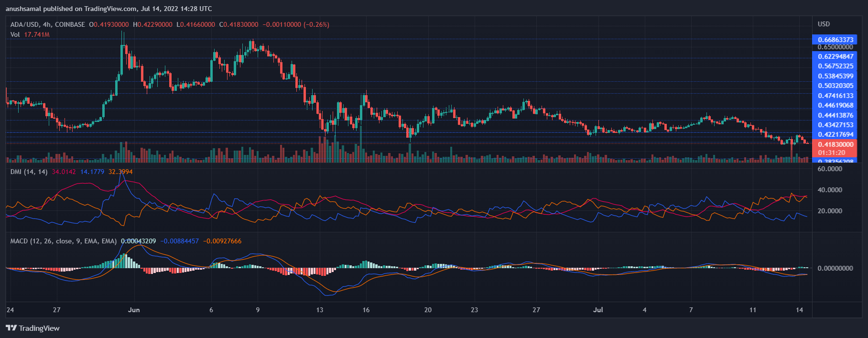
Task: Click the 0.44619068 price level label
Action: point(835,105)
